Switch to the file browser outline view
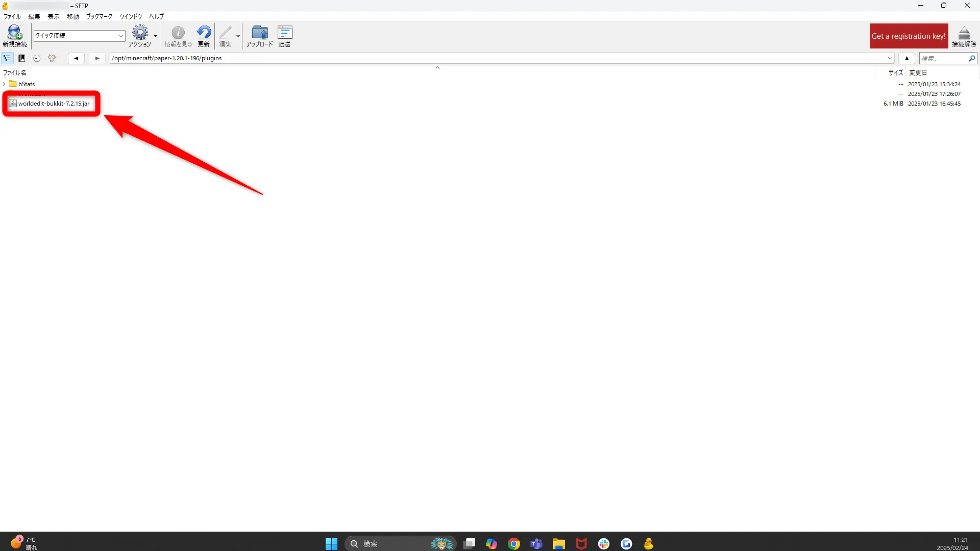 (x=7, y=58)
